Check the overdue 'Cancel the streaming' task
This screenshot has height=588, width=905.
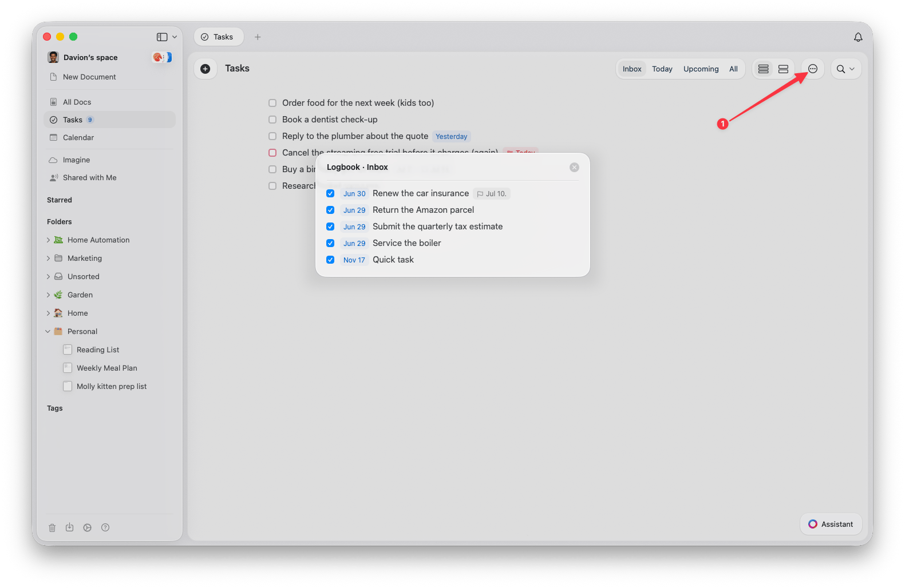point(272,153)
